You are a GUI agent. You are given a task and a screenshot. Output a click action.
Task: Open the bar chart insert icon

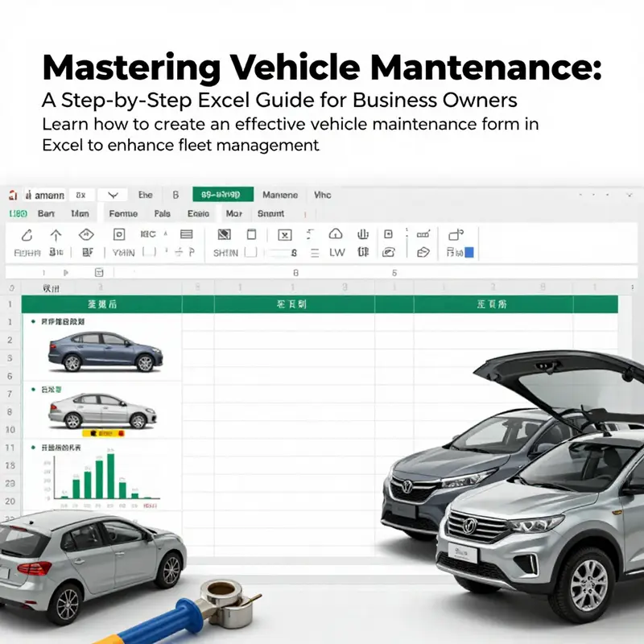point(363,233)
